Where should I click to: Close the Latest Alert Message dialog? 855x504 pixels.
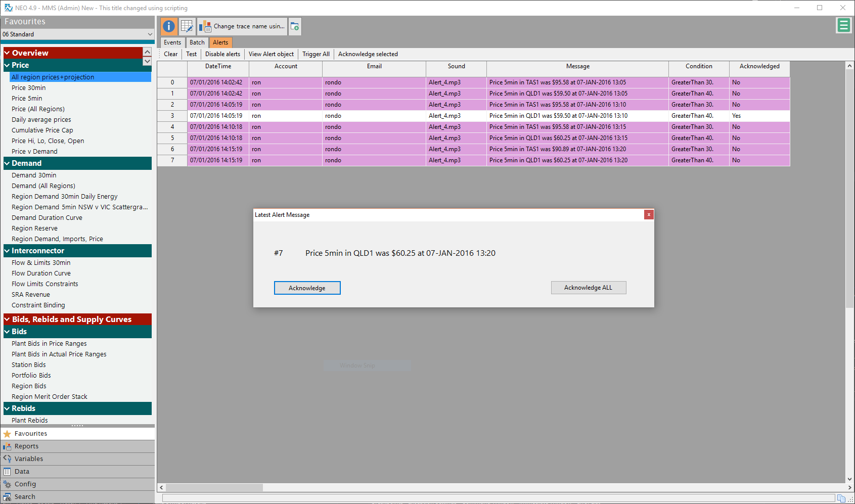click(649, 215)
